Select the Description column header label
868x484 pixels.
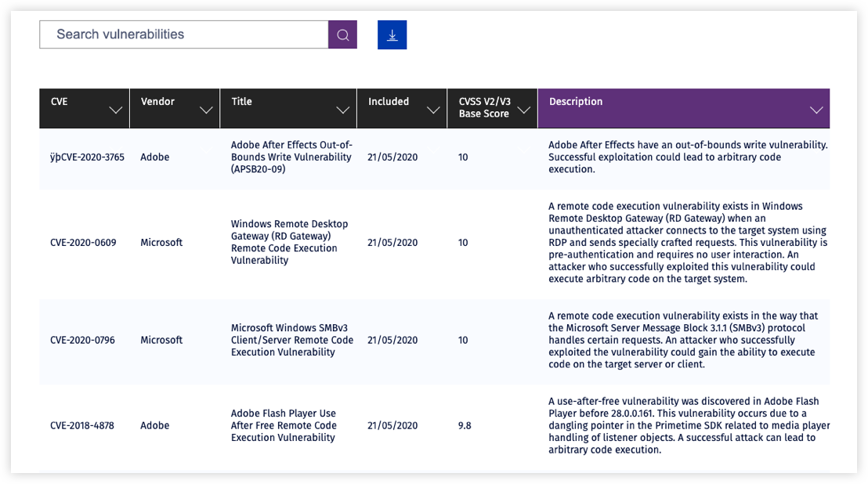click(576, 102)
